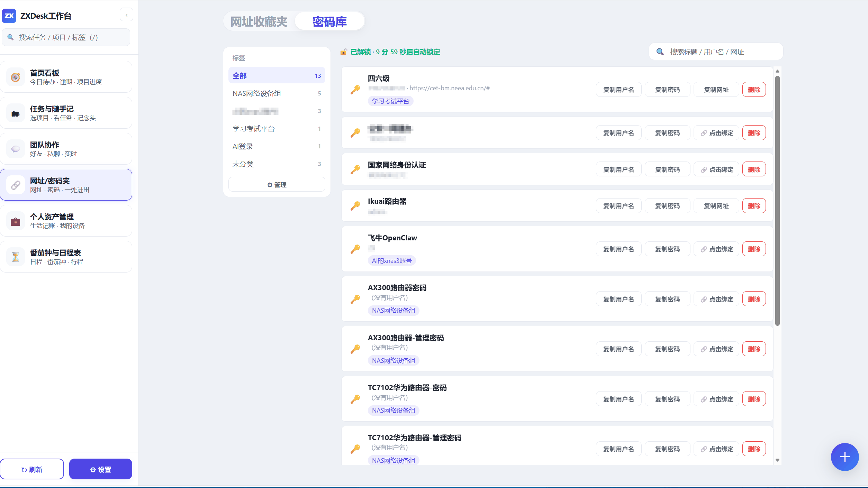Collapse the sidebar with the chevron button
868x488 pixels.
point(127,15)
